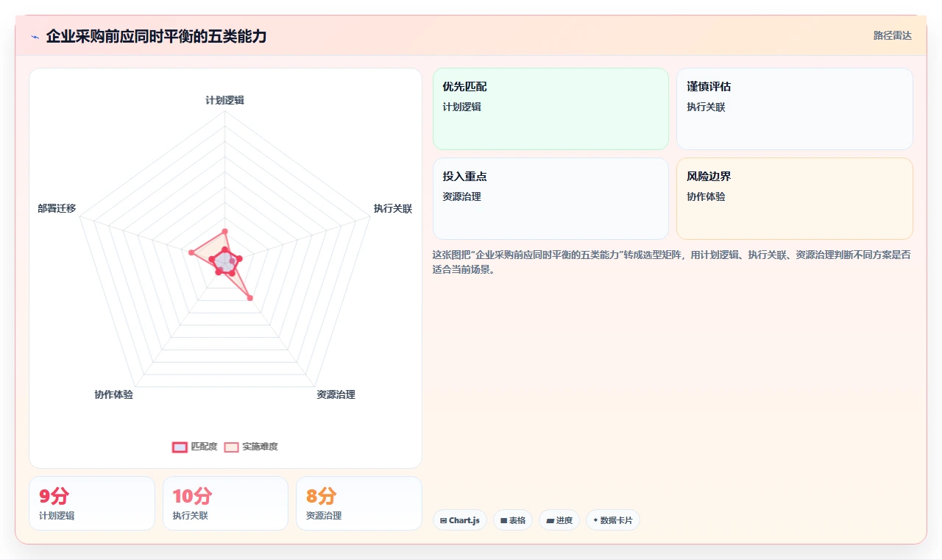The image size is (942, 560).
Task: Open the 数据卡片 tag chip
Action: tap(613, 520)
